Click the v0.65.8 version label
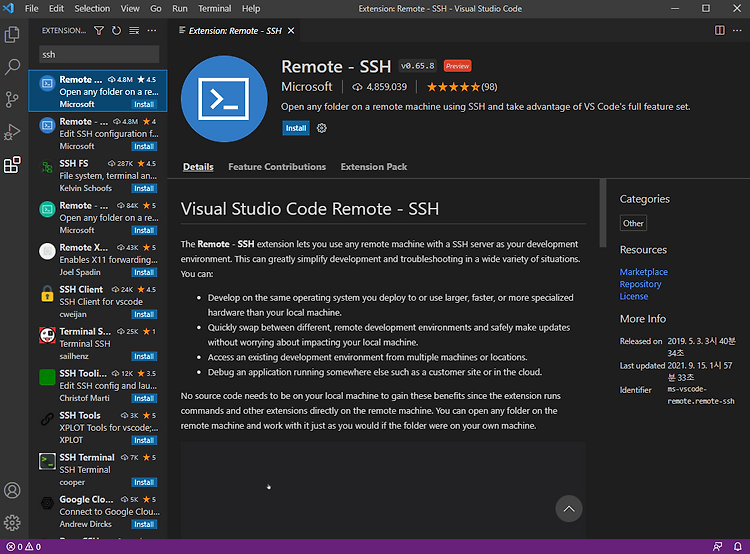The width and height of the screenshot is (750, 554). 418,66
